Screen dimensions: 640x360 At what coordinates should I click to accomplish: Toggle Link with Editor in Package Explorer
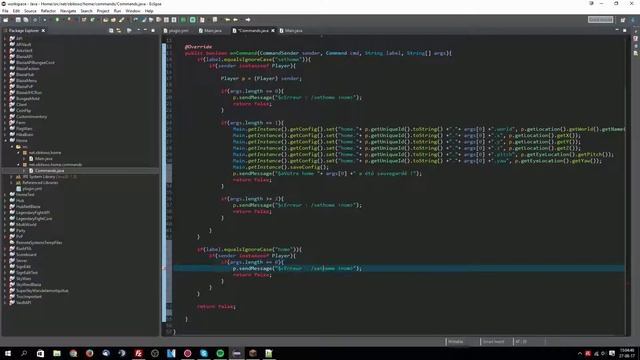119,31
